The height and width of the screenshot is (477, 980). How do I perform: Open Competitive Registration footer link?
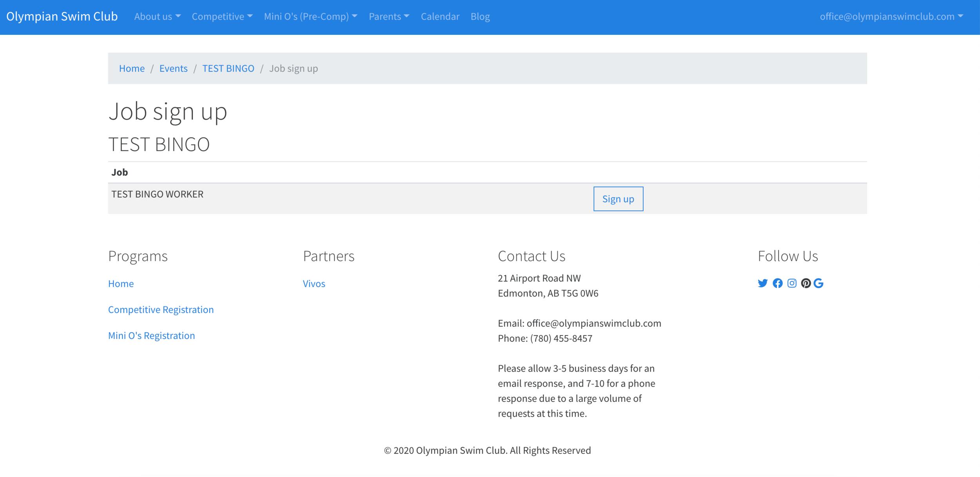pyautogui.click(x=161, y=310)
